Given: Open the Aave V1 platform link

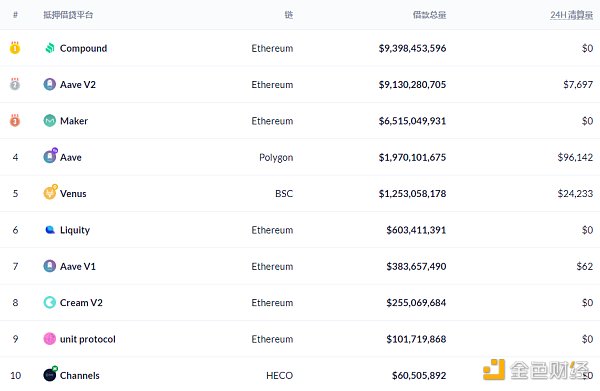Looking at the screenshot, I should pyautogui.click(x=78, y=266).
